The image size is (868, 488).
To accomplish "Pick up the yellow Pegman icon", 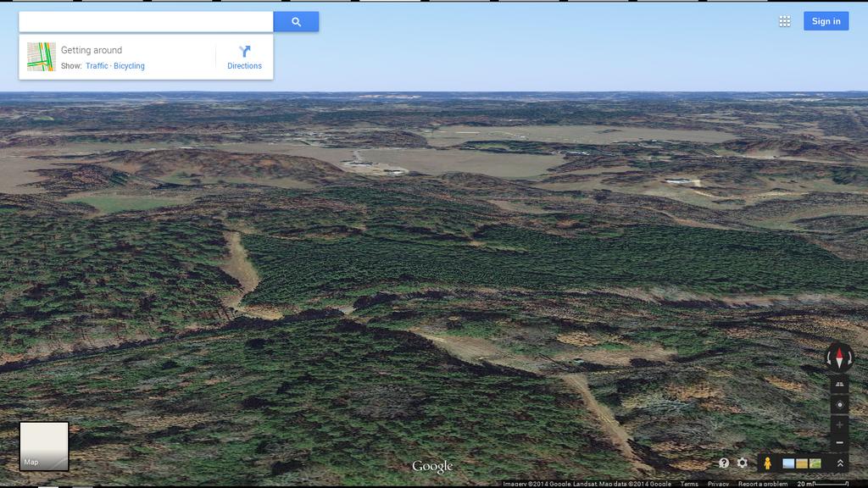I will [x=767, y=463].
